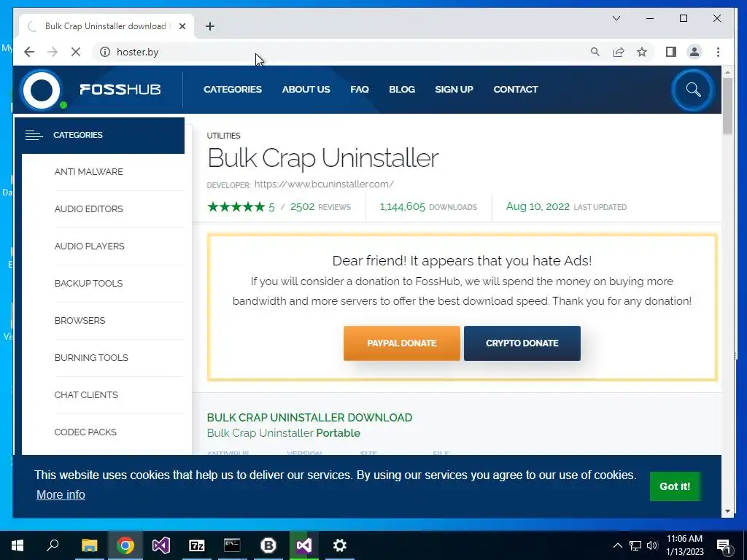The image size is (747, 560).
Task: Toggle Chrome side panel icon
Action: click(x=671, y=52)
